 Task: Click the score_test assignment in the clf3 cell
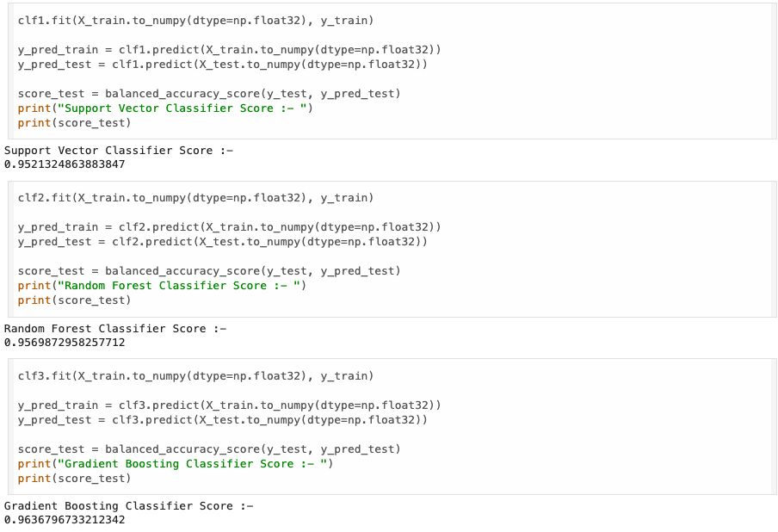(209, 449)
